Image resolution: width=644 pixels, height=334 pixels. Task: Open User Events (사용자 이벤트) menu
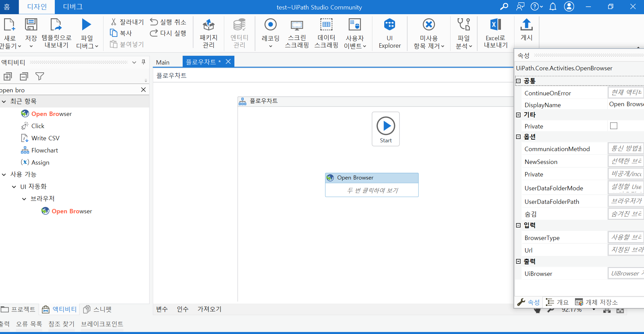[x=355, y=33]
